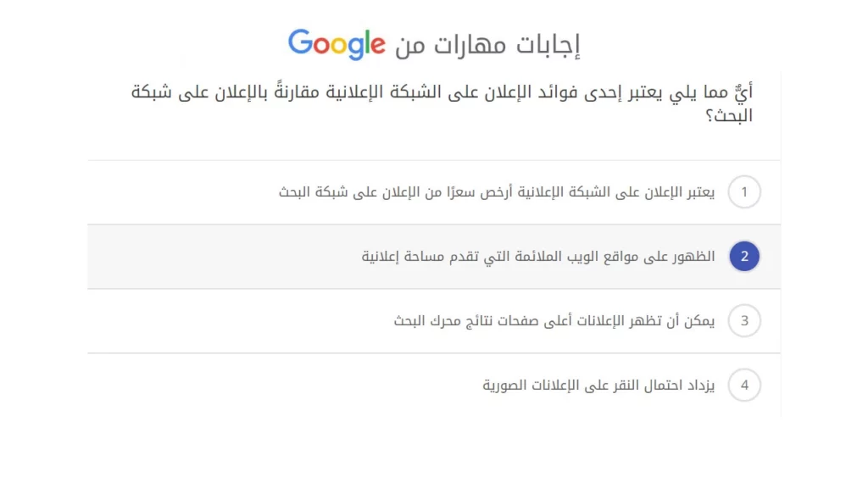Expand the last answer row
The height and width of the screenshot is (488, 868).
[434, 385]
